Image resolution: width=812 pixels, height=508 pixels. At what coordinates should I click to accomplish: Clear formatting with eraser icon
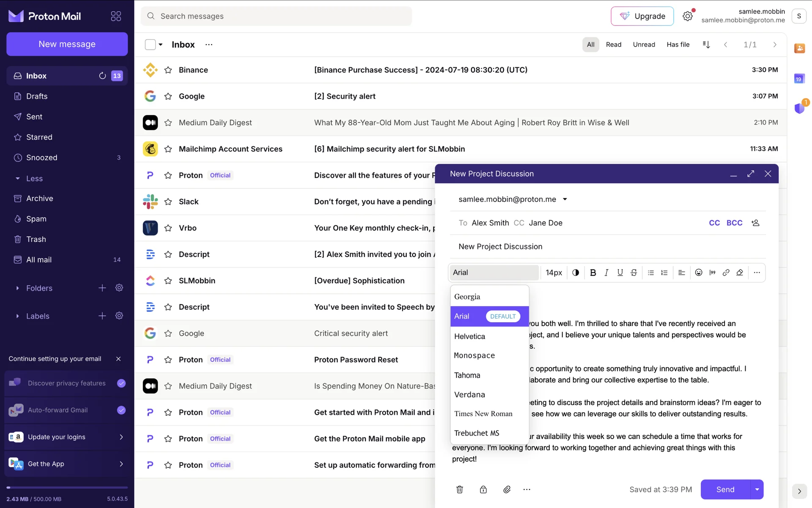[740, 273]
